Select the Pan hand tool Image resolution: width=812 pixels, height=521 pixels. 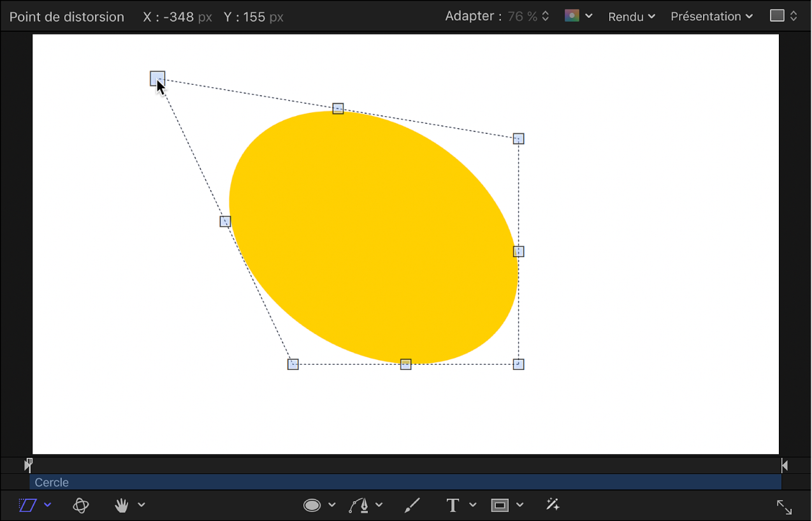pos(121,505)
